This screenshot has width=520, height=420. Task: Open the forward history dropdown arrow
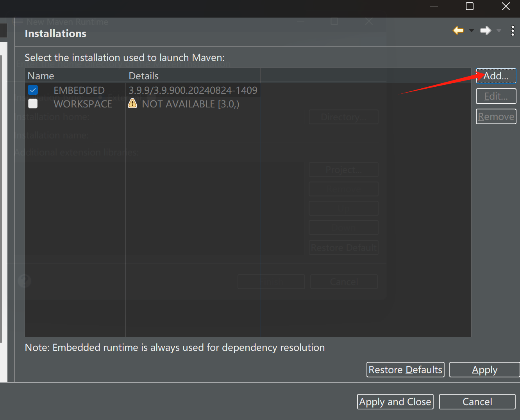[499, 30]
